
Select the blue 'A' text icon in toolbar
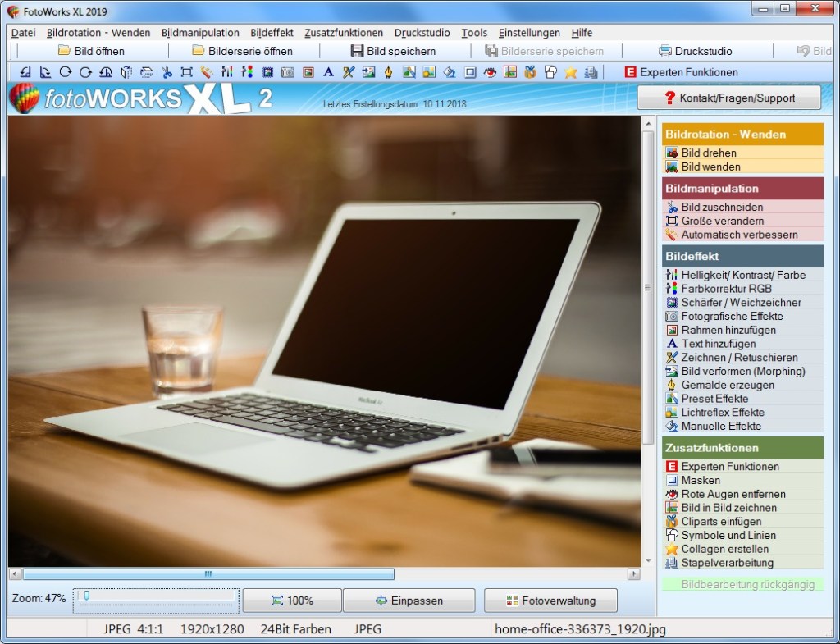328,72
